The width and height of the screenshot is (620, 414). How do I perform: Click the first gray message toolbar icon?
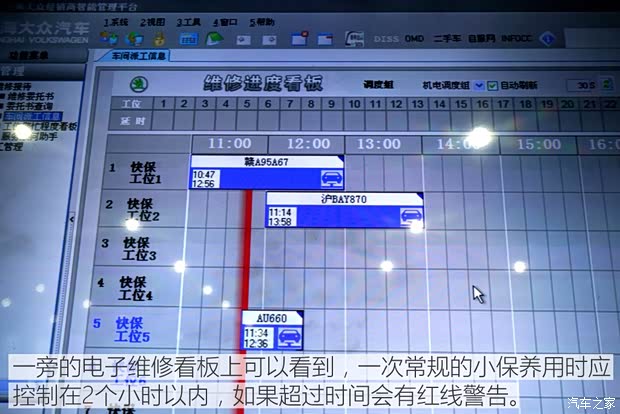click(x=243, y=40)
